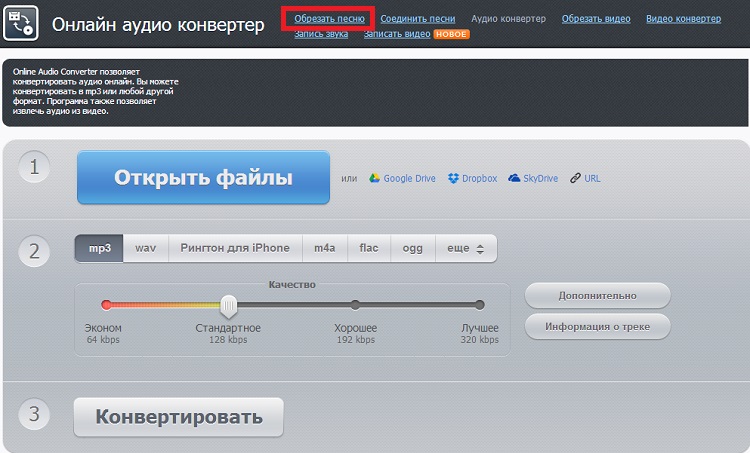Select the flac format tab
Screen dimensions: 750x453
pos(369,248)
